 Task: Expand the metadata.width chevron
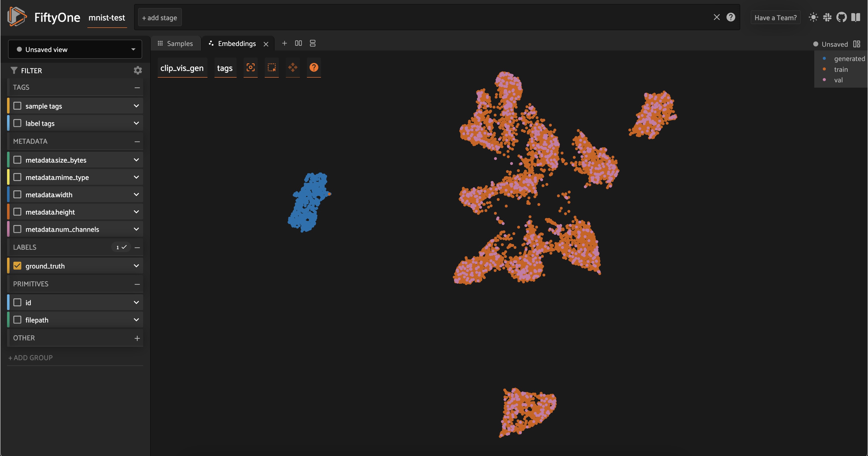(136, 194)
